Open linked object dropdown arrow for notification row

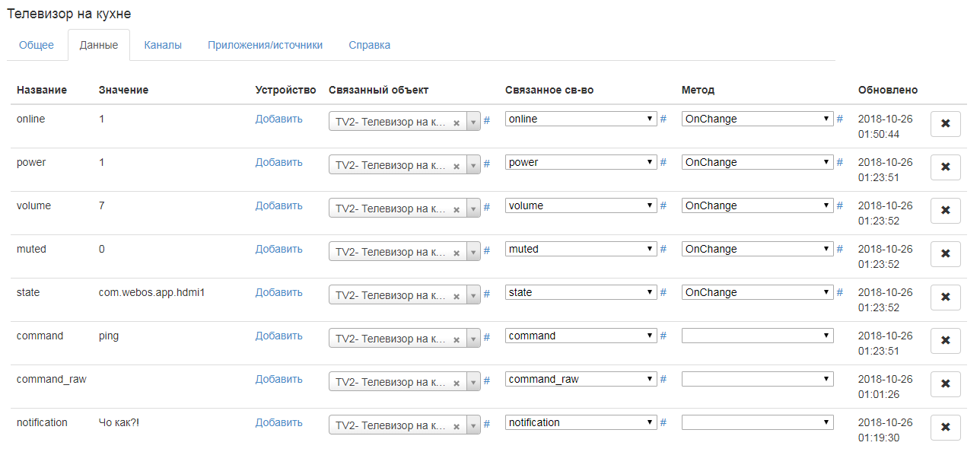tap(473, 426)
